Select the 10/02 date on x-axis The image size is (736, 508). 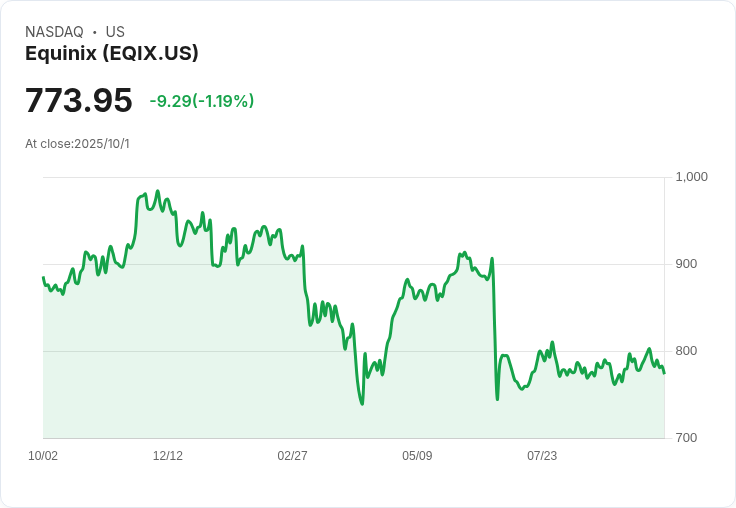coord(43,456)
